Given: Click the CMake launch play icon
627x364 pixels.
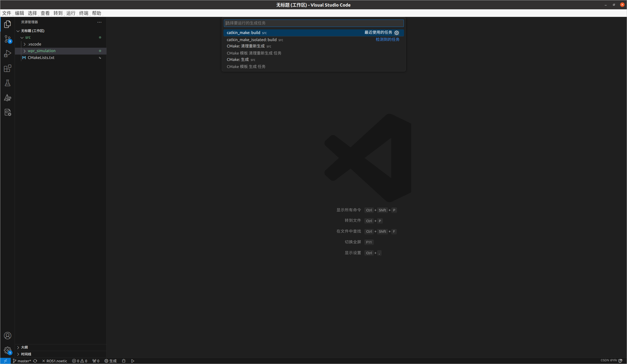Looking at the screenshot, I should (x=133, y=361).
